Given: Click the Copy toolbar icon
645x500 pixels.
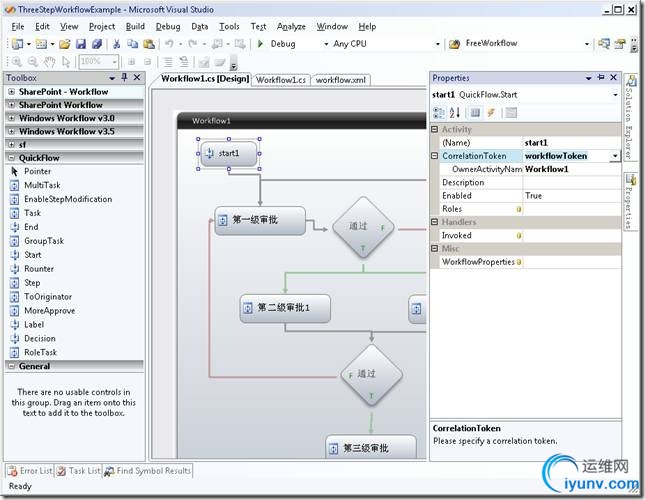Looking at the screenshot, I should (x=132, y=44).
